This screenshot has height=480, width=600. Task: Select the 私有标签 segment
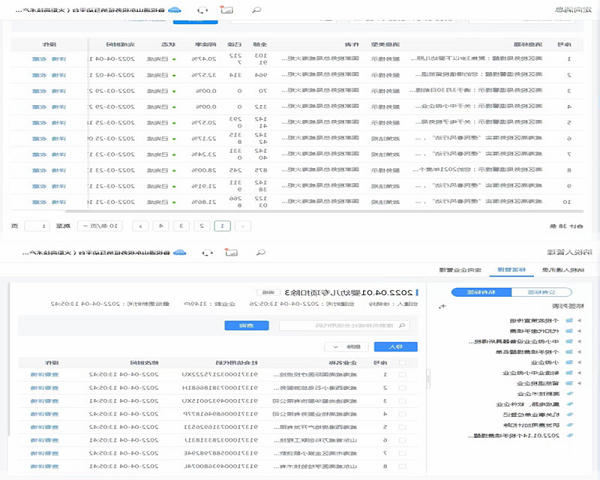tap(481, 292)
